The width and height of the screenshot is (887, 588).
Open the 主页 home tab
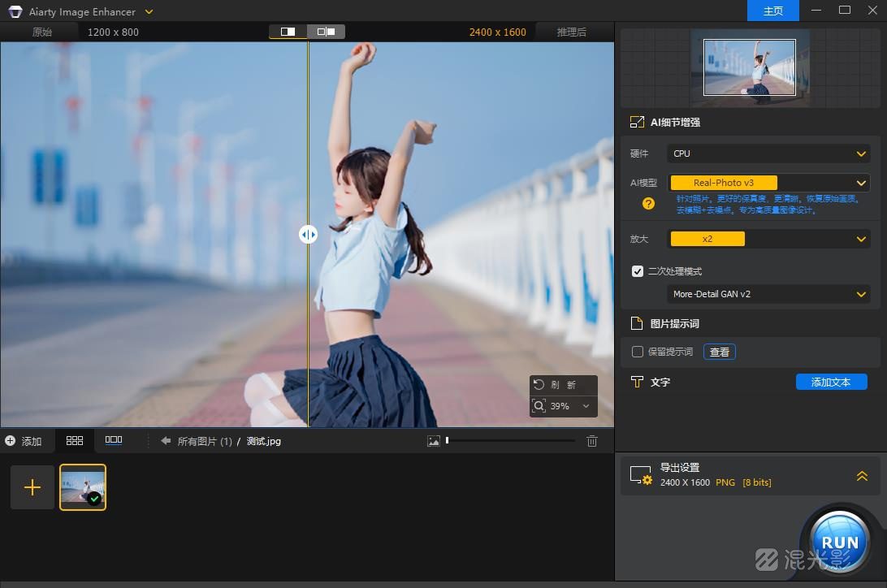click(x=773, y=11)
